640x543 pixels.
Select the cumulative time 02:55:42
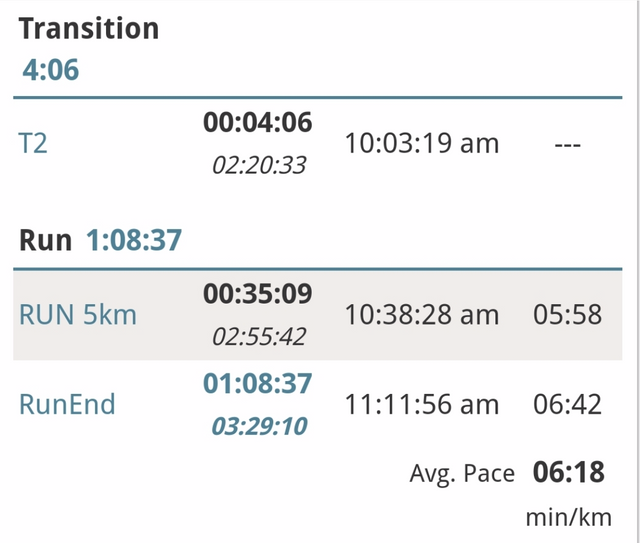tap(258, 337)
